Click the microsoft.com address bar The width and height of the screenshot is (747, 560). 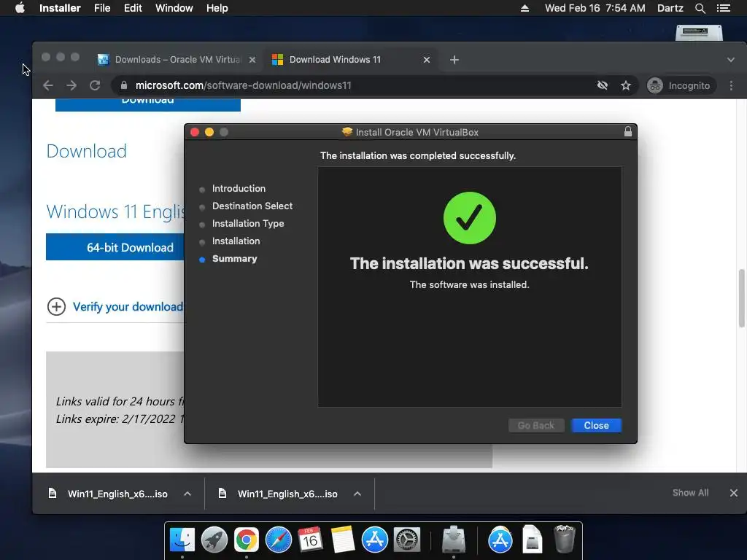352,86
